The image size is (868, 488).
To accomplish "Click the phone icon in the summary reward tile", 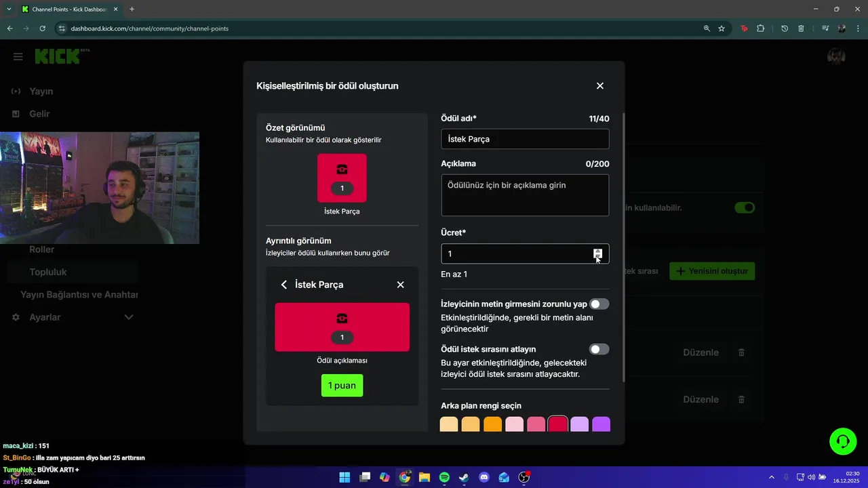I will 342,169.
